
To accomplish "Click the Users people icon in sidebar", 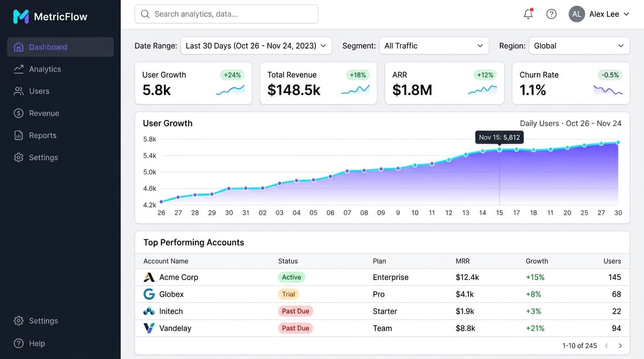I will coord(19,91).
